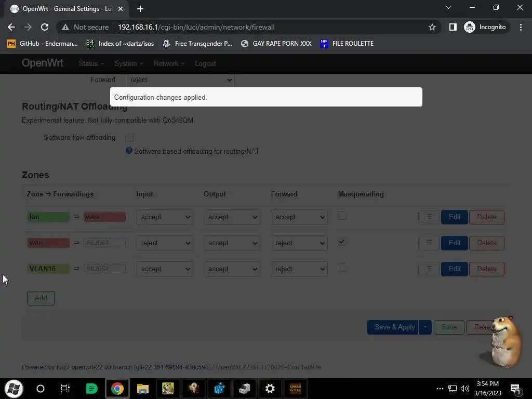Click the drag handle for VLAN16 zone

[429, 269]
